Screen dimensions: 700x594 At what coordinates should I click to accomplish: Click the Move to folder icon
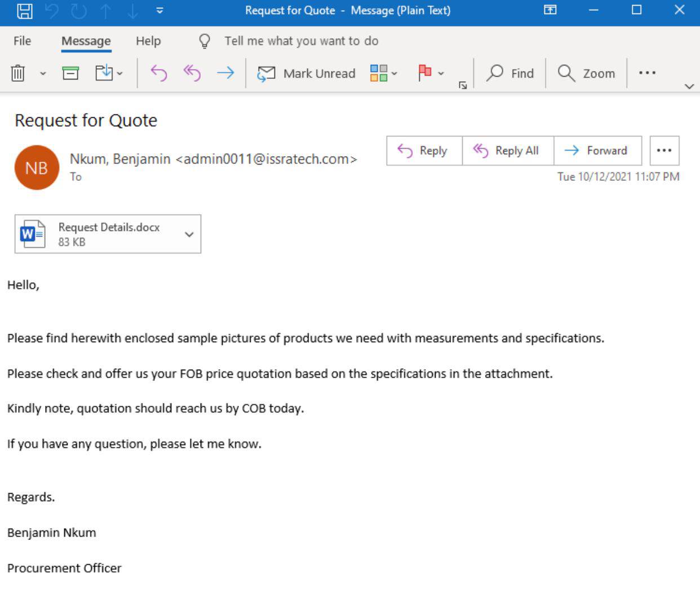[104, 73]
